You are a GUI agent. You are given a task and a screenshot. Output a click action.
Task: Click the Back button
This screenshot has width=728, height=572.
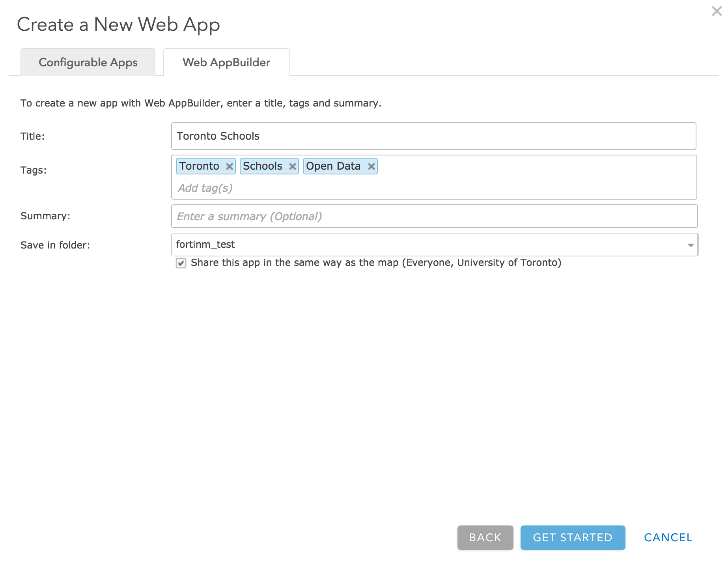pyautogui.click(x=485, y=537)
